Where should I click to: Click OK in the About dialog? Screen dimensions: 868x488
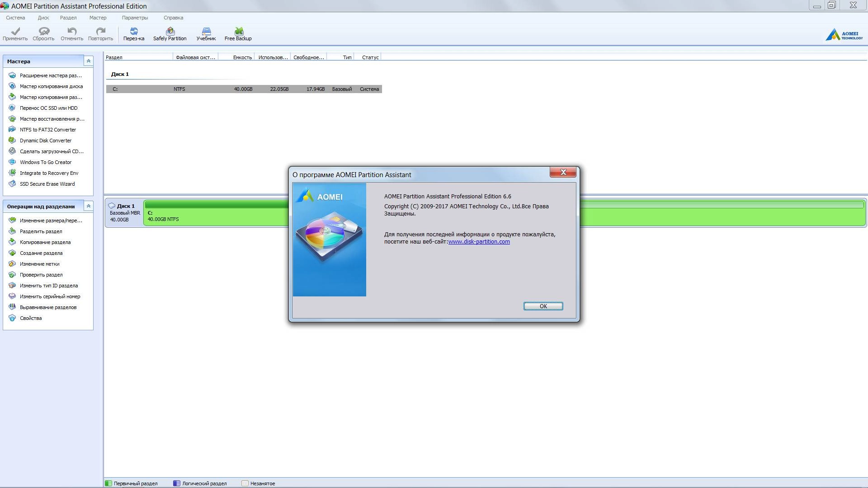(543, 306)
